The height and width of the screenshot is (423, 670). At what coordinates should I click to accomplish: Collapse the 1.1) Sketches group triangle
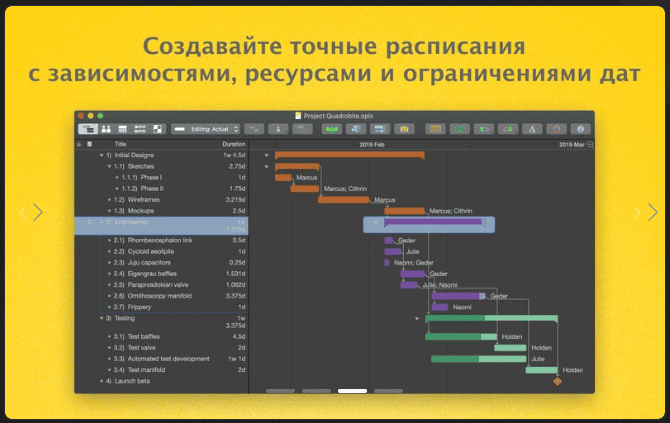[109, 167]
